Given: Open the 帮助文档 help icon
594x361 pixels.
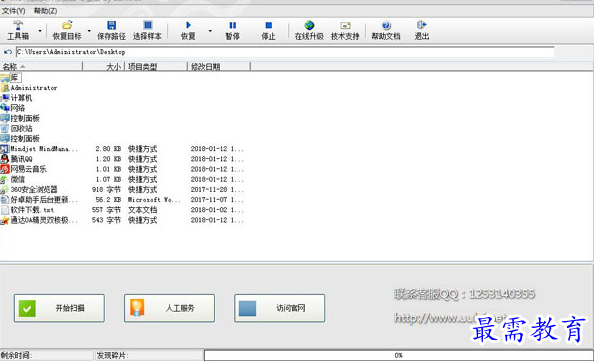Looking at the screenshot, I should (x=386, y=25).
